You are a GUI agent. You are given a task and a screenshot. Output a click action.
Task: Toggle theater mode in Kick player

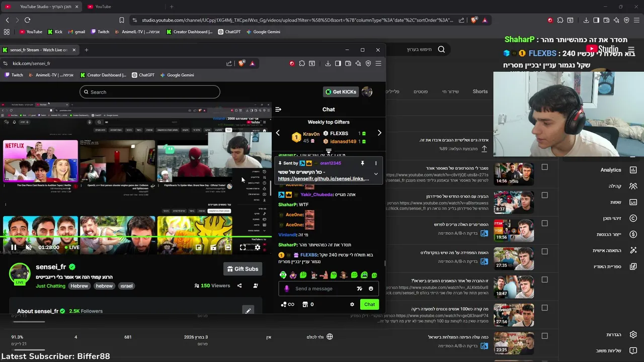coord(228,247)
